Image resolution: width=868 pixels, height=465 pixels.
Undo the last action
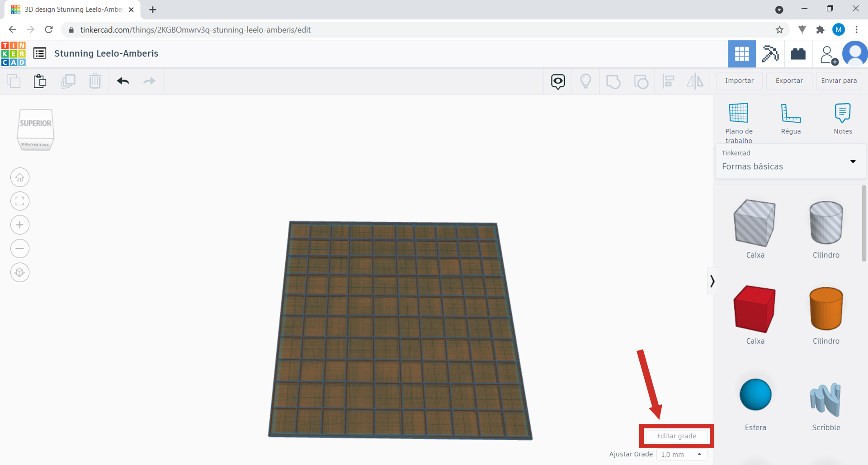[123, 81]
